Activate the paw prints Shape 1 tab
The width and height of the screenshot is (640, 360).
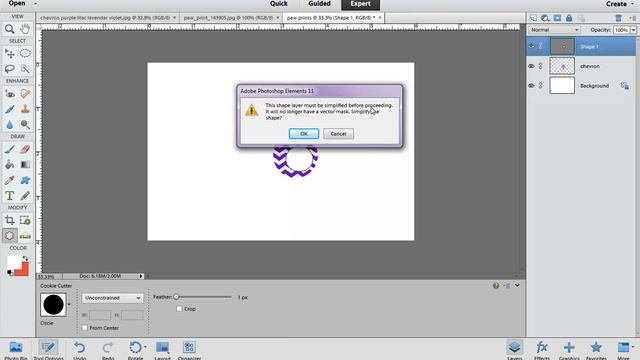(331, 18)
